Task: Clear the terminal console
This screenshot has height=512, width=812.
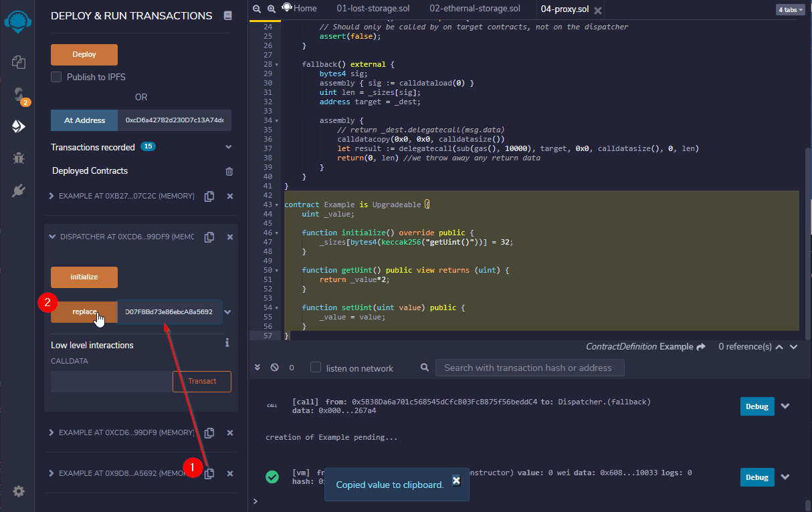Action: (x=274, y=368)
